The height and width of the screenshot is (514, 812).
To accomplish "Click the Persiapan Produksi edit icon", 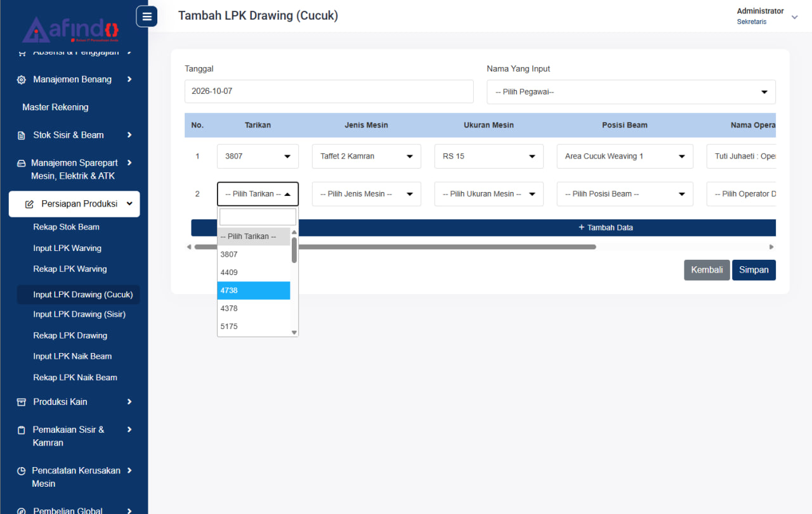I will (x=29, y=204).
